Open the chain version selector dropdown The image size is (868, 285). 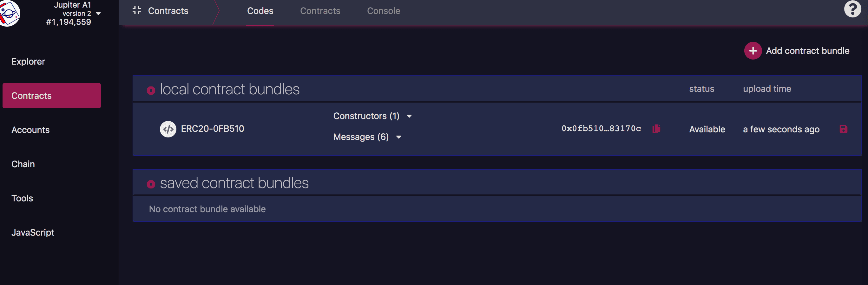point(98,14)
